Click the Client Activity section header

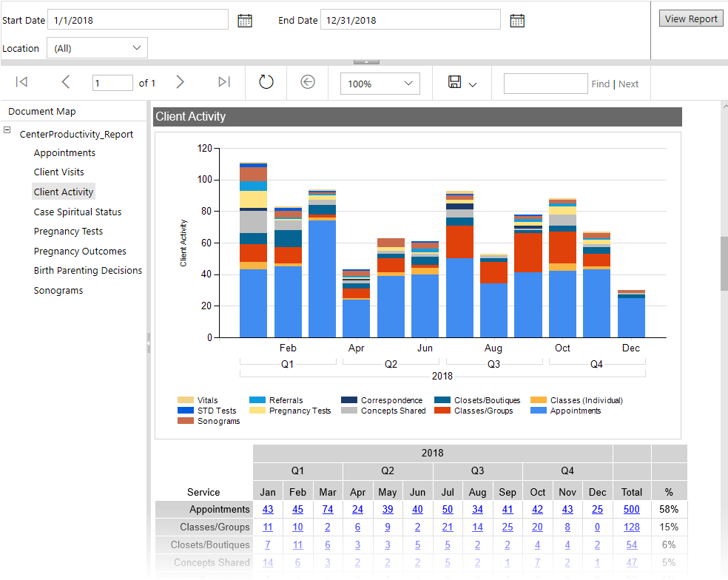(x=417, y=117)
